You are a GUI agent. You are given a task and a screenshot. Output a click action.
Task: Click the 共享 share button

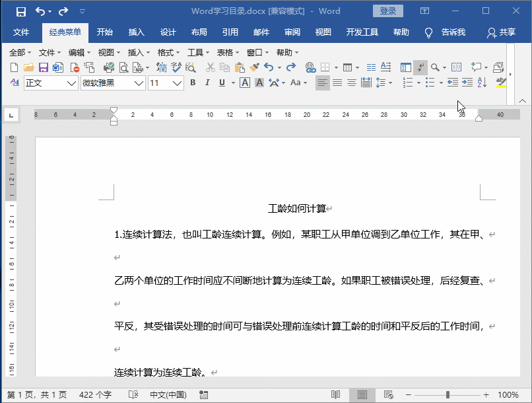(502, 32)
